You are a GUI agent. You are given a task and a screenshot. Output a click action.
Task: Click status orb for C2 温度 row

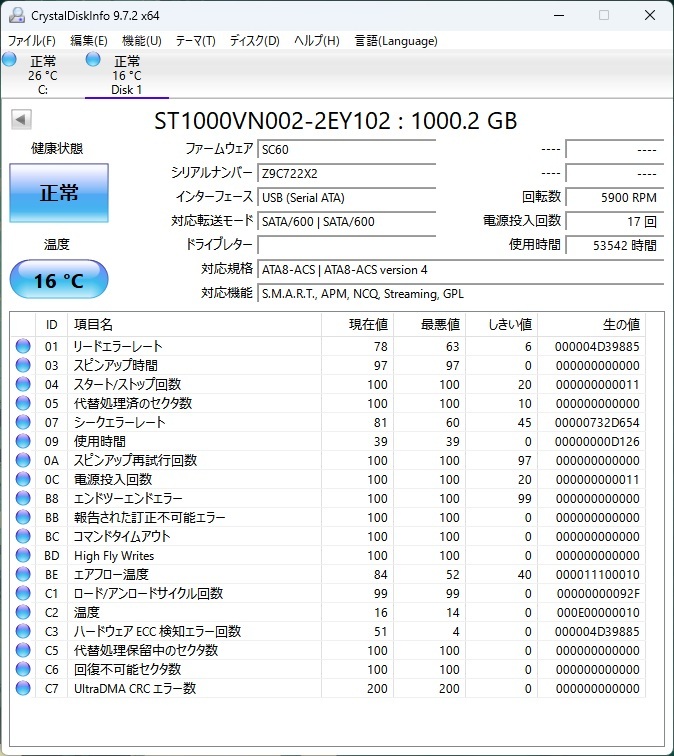(23, 612)
